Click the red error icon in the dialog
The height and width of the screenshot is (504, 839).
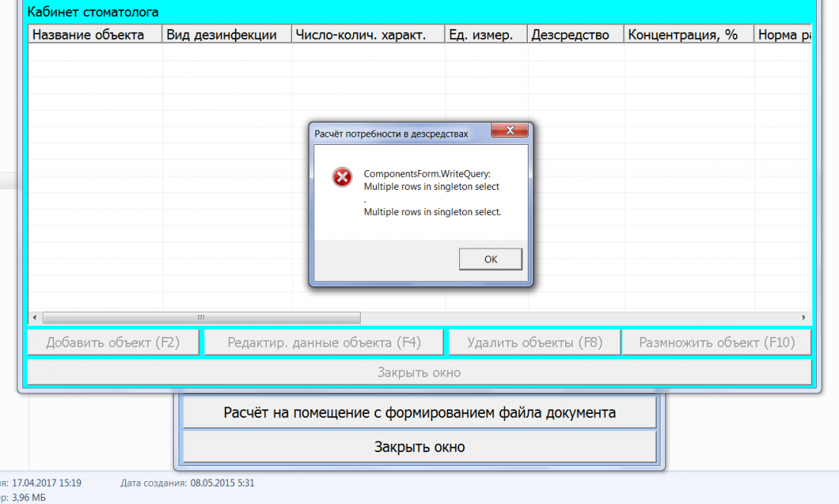(342, 178)
